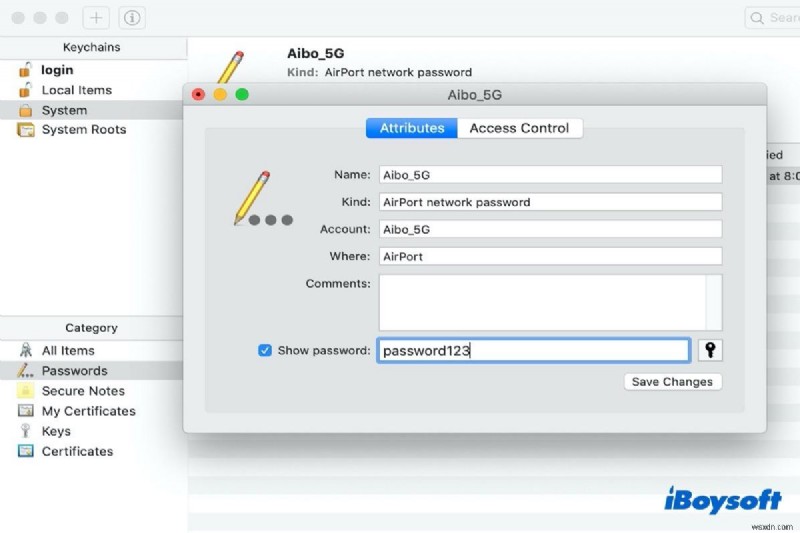
Task: Click the Kind AirPort network password label
Action: pyautogui.click(x=380, y=72)
